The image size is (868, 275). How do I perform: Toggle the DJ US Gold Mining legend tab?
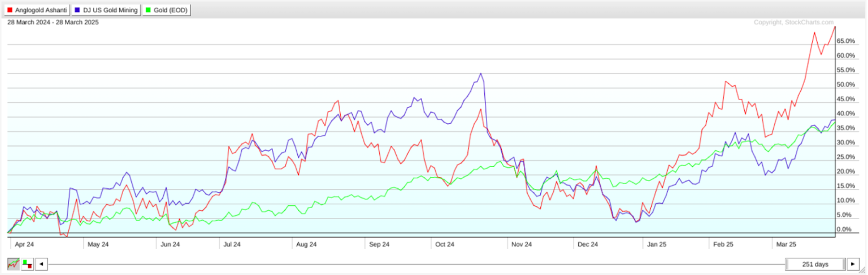coord(106,10)
